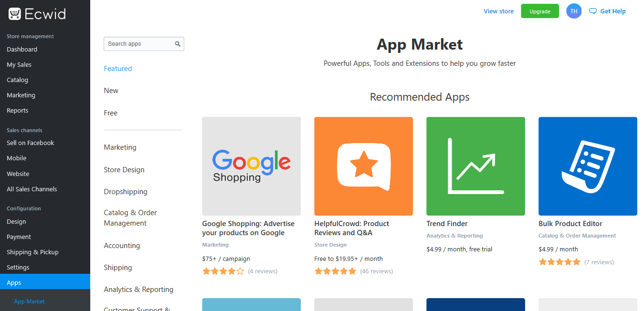Image resolution: width=644 pixels, height=311 pixels.
Task: Click the Upgrade button
Action: (x=540, y=11)
